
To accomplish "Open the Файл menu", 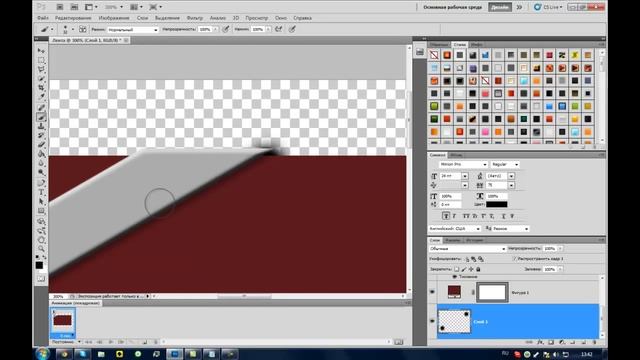I will pos(42,18).
